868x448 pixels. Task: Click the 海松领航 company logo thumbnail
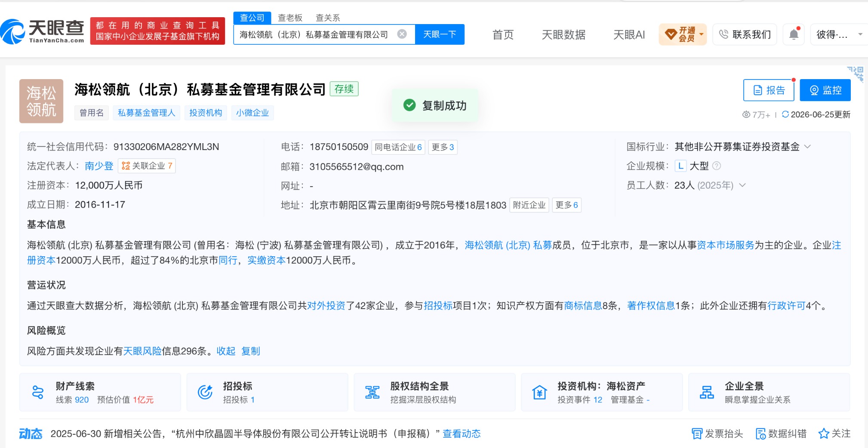click(41, 101)
